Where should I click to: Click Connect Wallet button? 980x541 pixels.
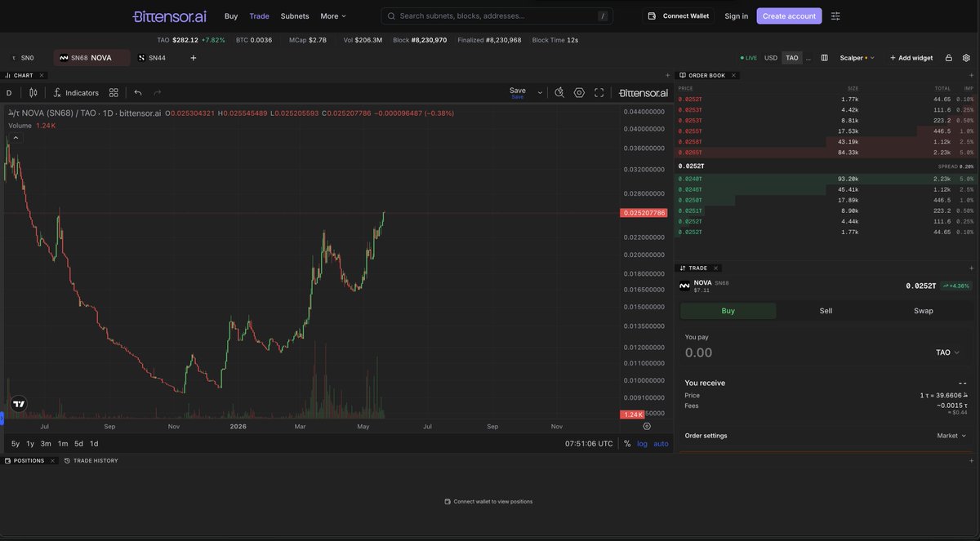click(679, 16)
